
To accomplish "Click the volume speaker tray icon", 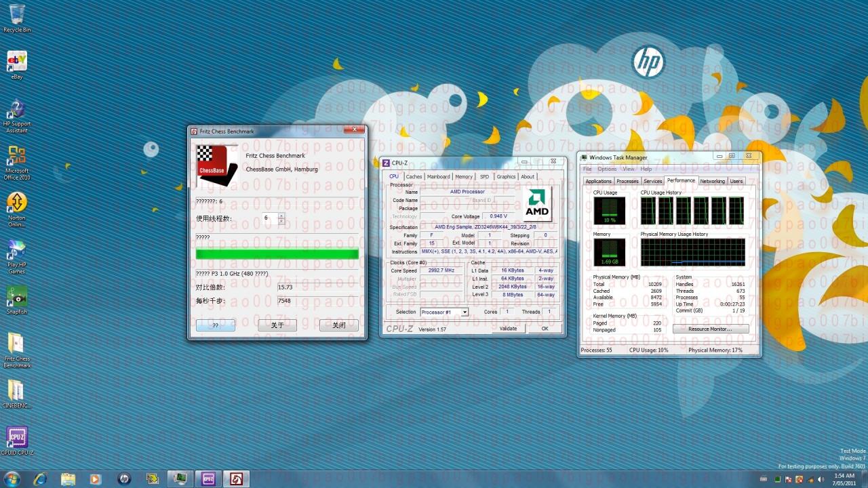I will [x=820, y=479].
